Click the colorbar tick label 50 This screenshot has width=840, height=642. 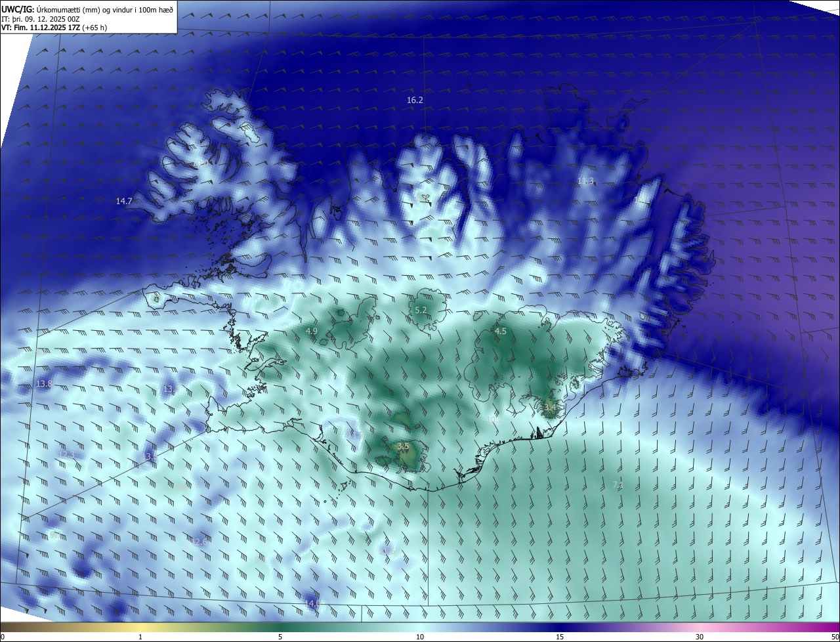point(835,637)
